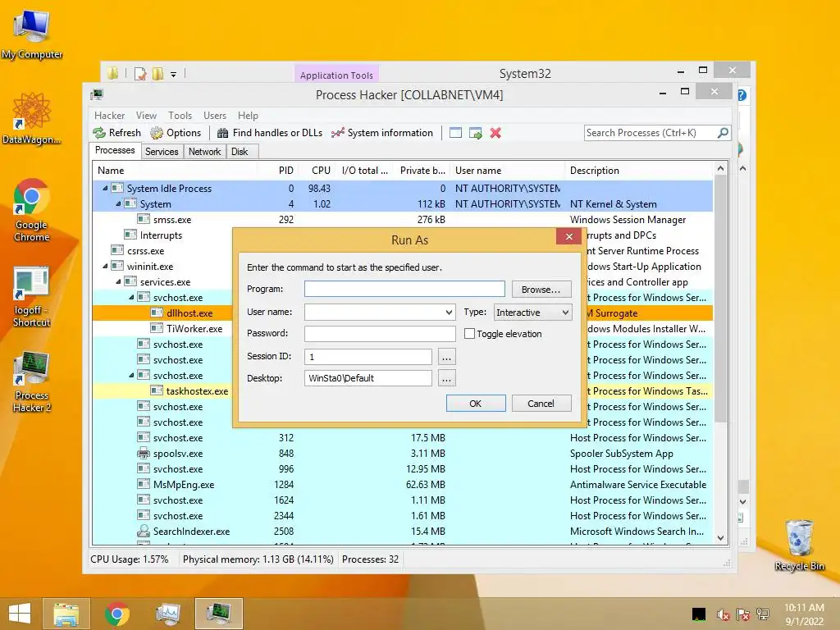Viewport: 840px width, 630px height.
Task: Click the find window toolbar icon
Action: (455, 133)
